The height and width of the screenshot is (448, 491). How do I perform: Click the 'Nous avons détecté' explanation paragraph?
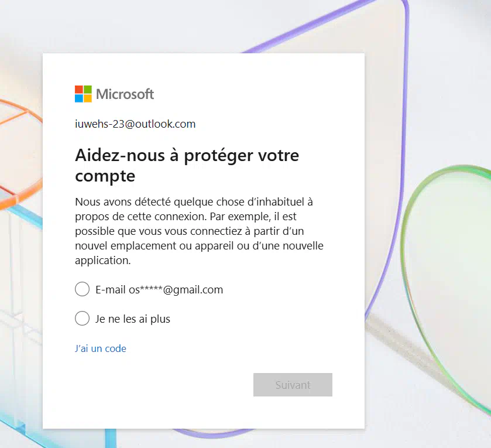pyautogui.click(x=199, y=231)
